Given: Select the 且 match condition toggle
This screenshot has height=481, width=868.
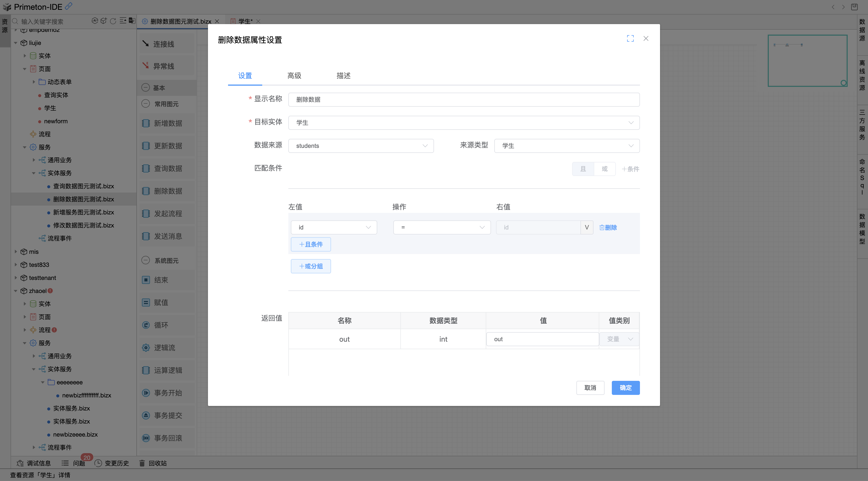Looking at the screenshot, I should tap(583, 169).
